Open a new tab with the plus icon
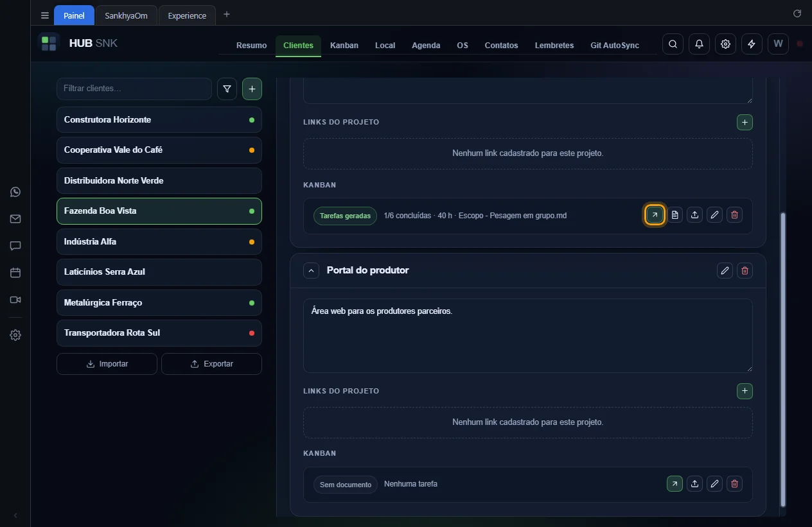The image size is (812, 527). click(227, 15)
